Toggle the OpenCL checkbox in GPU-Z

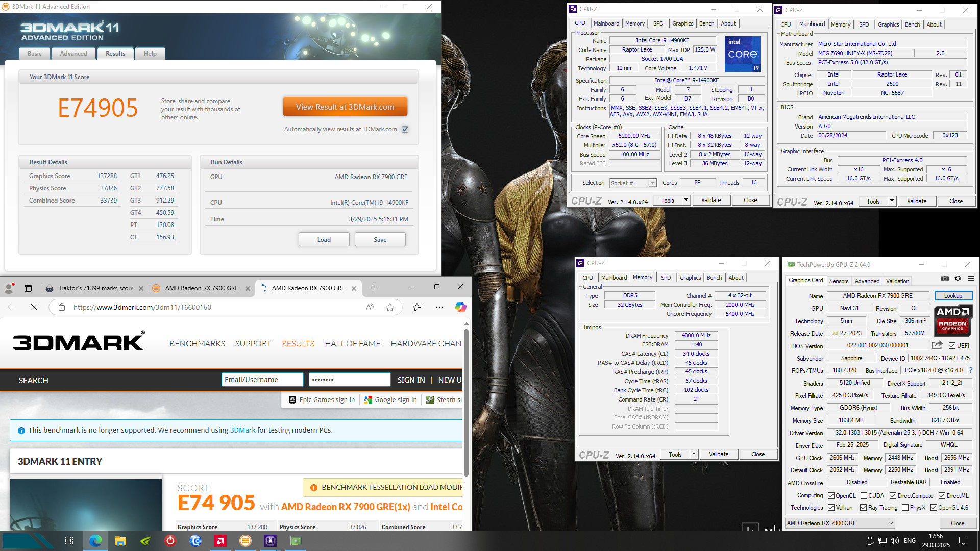click(x=831, y=496)
